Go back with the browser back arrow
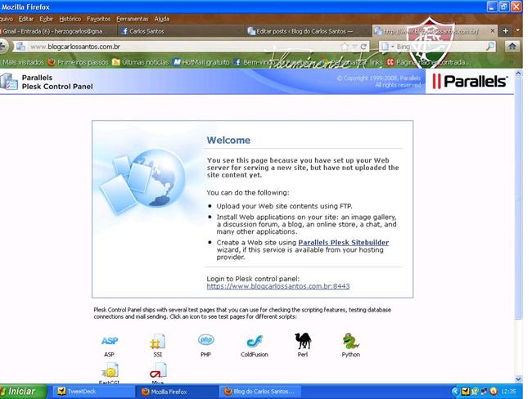 click(x=3, y=46)
